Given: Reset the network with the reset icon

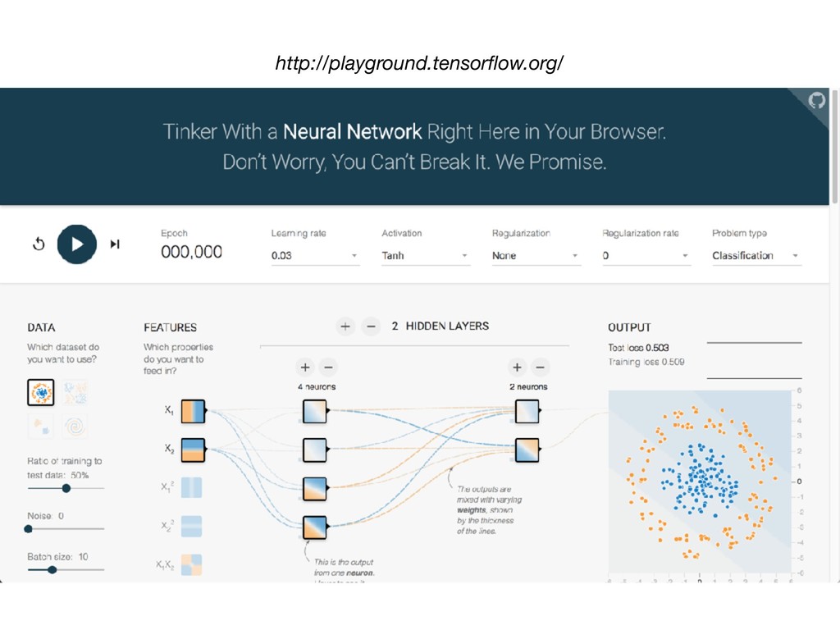Looking at the screenshot, I should click(39, 244).
